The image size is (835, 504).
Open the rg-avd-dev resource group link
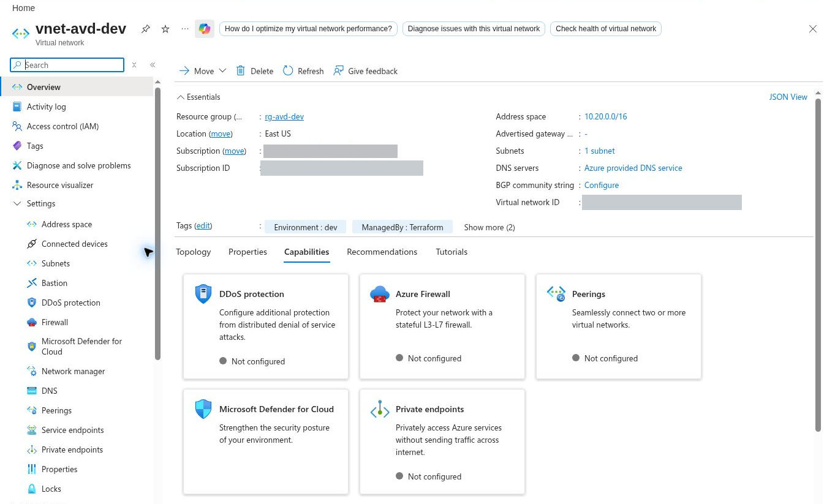point(284,116)
